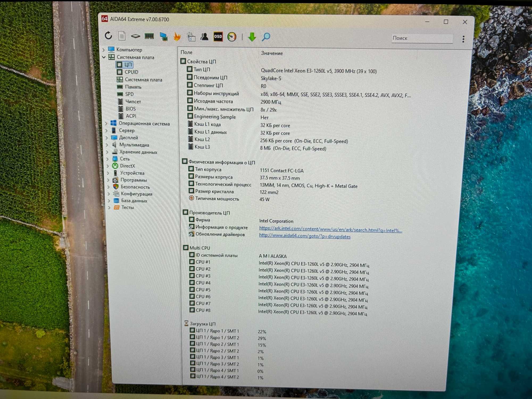The height and width of the screenshot is (399, 532).
Task: Select Чипсет in the tree
Action: pyautogui.click(x=130, y=102)
